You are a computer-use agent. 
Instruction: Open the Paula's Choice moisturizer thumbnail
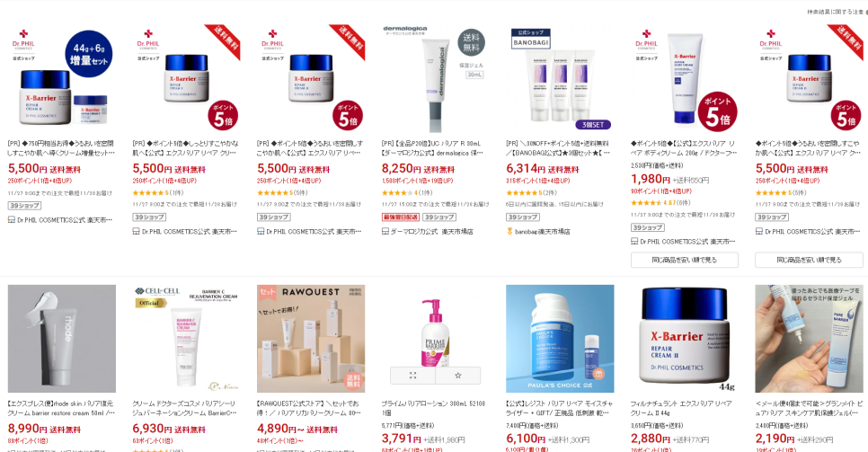point(560,339)
